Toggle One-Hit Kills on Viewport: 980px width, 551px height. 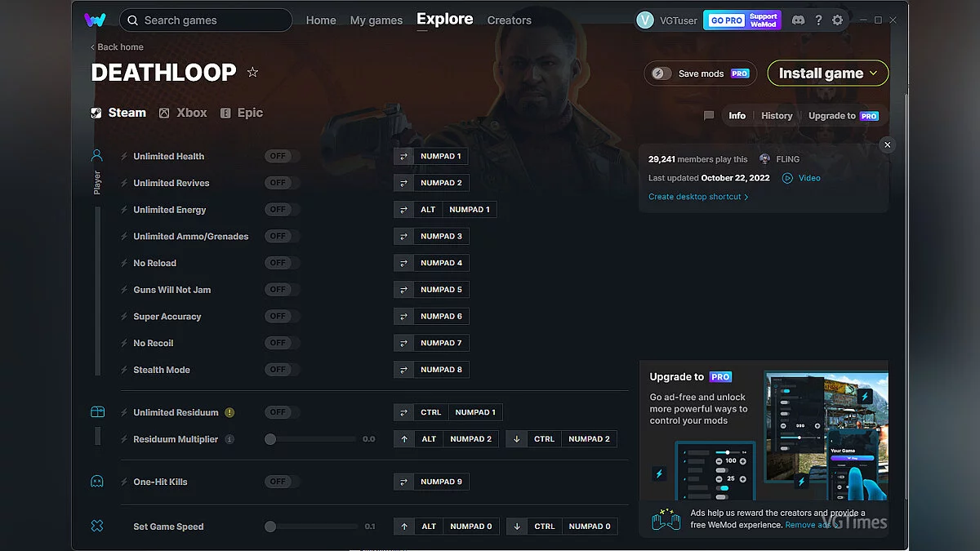tap(280, 482)
